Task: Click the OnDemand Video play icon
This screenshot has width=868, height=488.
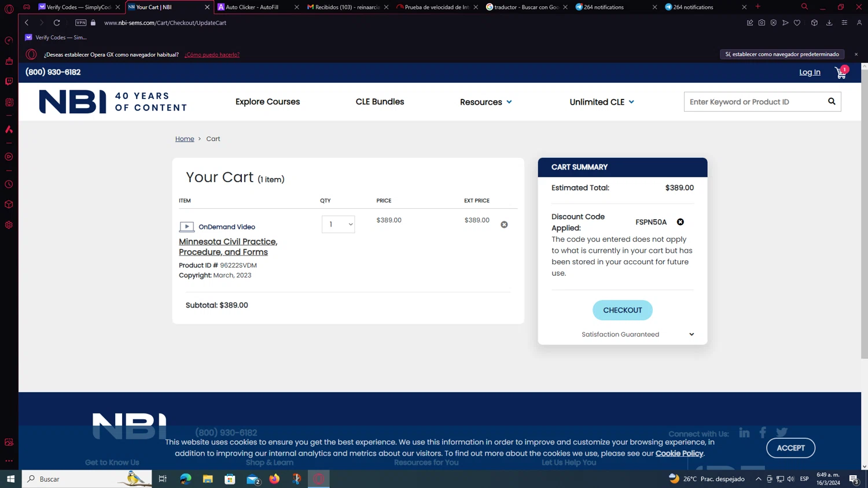Action: coord(186,227)
